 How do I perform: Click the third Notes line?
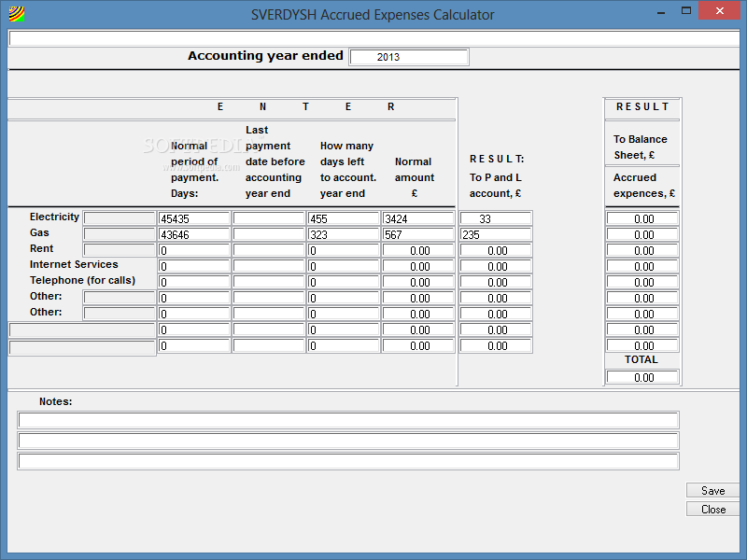click(x=348, y=461)
